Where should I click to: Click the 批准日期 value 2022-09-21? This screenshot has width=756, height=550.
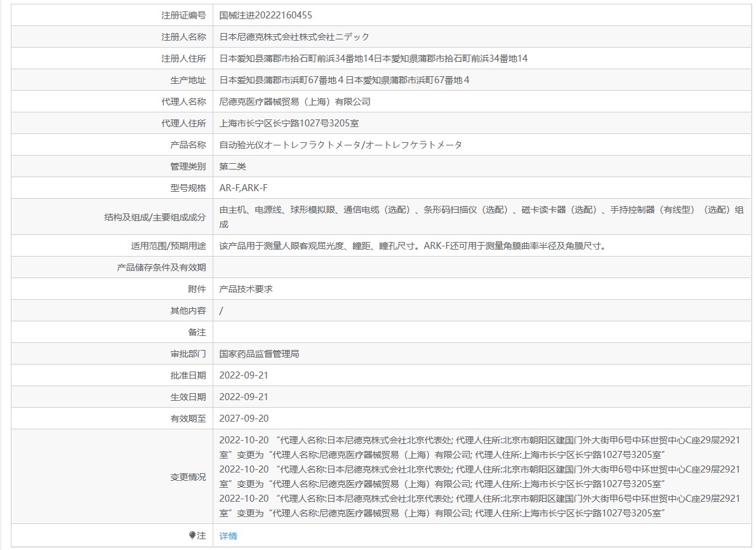[x=244, y=375]
